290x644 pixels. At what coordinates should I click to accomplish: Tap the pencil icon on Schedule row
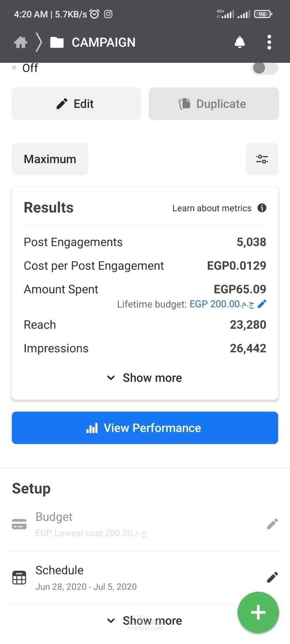coord(272,578)
